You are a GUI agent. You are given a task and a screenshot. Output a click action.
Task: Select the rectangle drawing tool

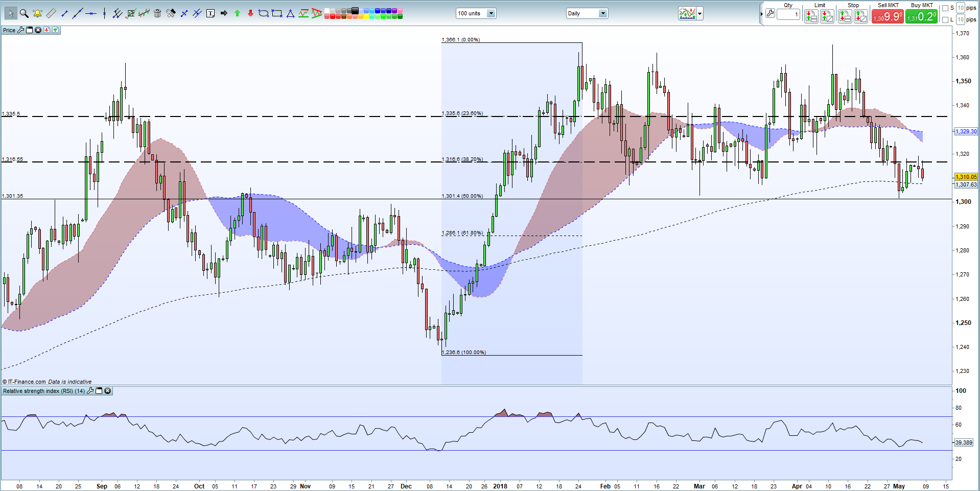[x=277, y=13]
